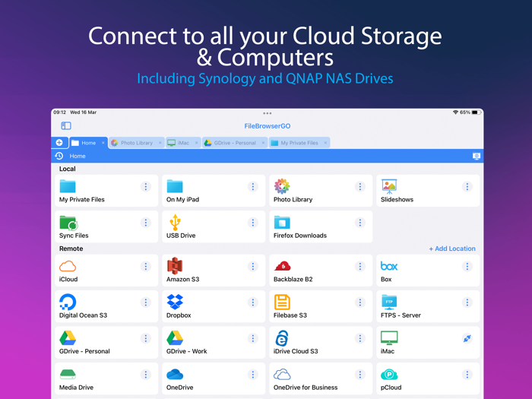Open the pCloud icon
This screenshot has width=532, height=399.
click(x=389, y=375)
